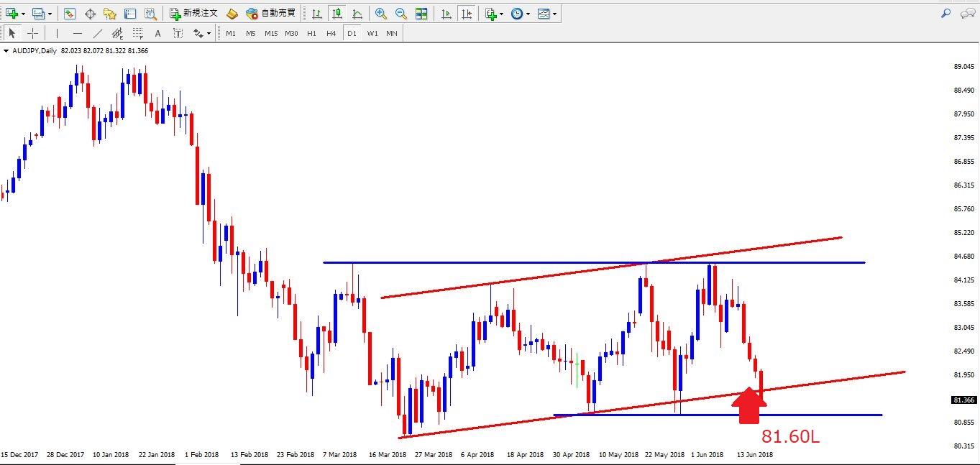The height and width of the screenshot is (465, 980).
Task: Click the 新規注文 new order button
Action: tap(193, 14)
